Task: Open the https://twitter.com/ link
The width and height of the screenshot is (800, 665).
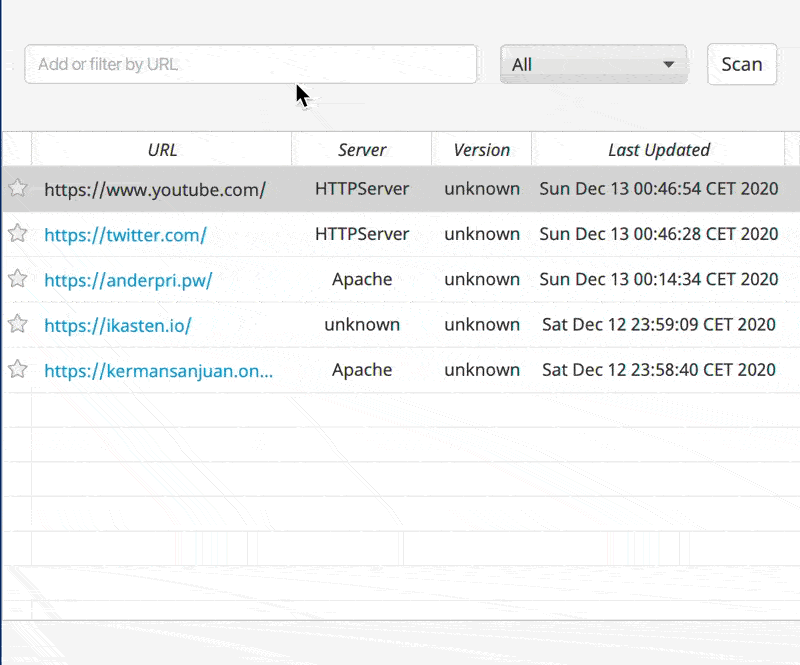Action: click(x=126, y=235)
